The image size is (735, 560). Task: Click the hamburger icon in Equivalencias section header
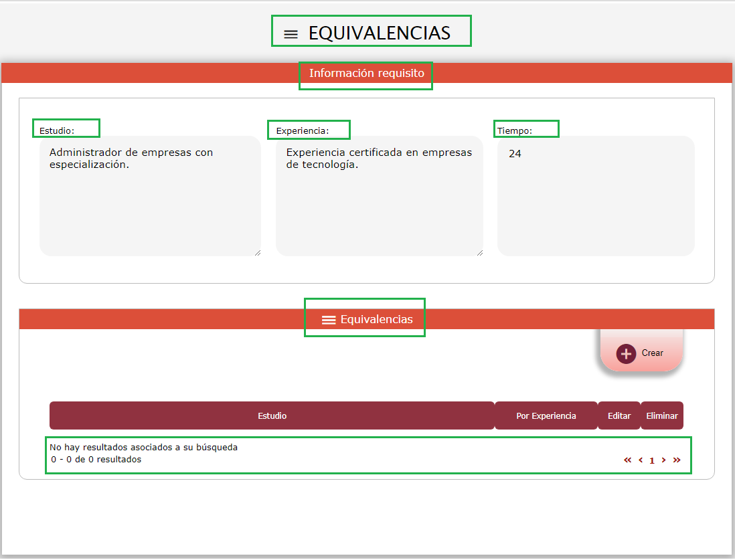[x=329, y=320]
